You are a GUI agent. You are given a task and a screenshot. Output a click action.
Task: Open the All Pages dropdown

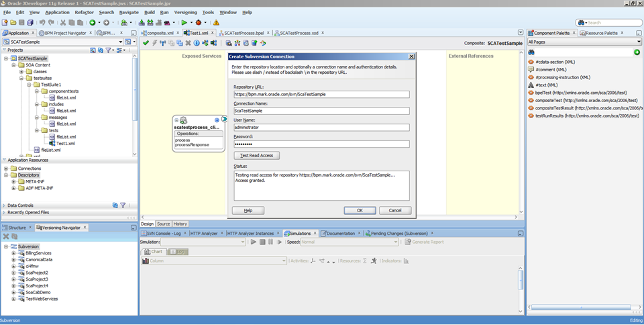583,42
